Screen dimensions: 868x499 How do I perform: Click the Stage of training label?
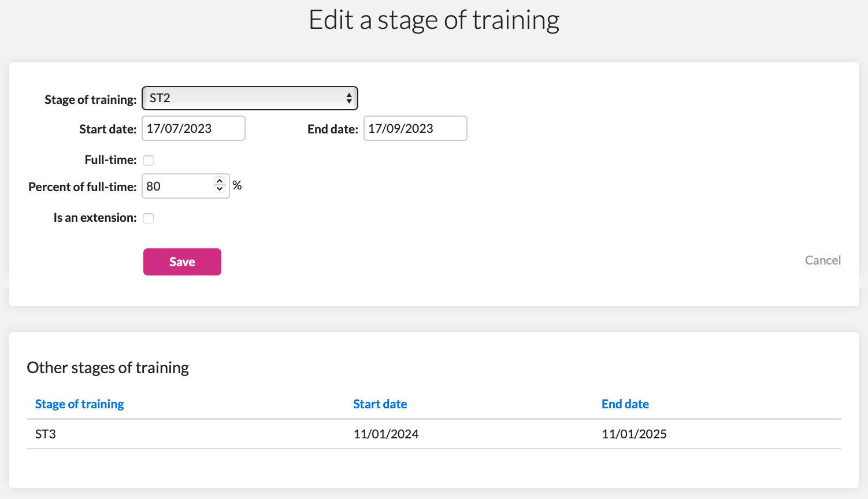click(x=91, y=99)
